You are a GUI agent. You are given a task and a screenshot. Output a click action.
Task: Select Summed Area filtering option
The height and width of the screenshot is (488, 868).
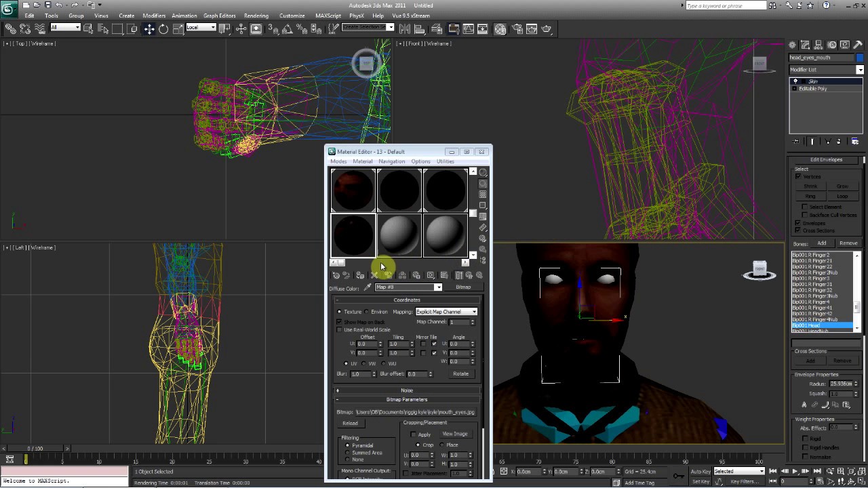click(348, 453)
